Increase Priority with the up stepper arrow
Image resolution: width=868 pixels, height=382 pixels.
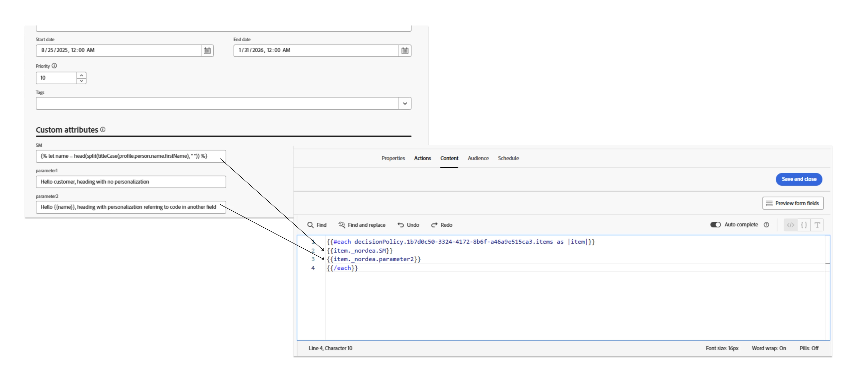tap(81, 75)
